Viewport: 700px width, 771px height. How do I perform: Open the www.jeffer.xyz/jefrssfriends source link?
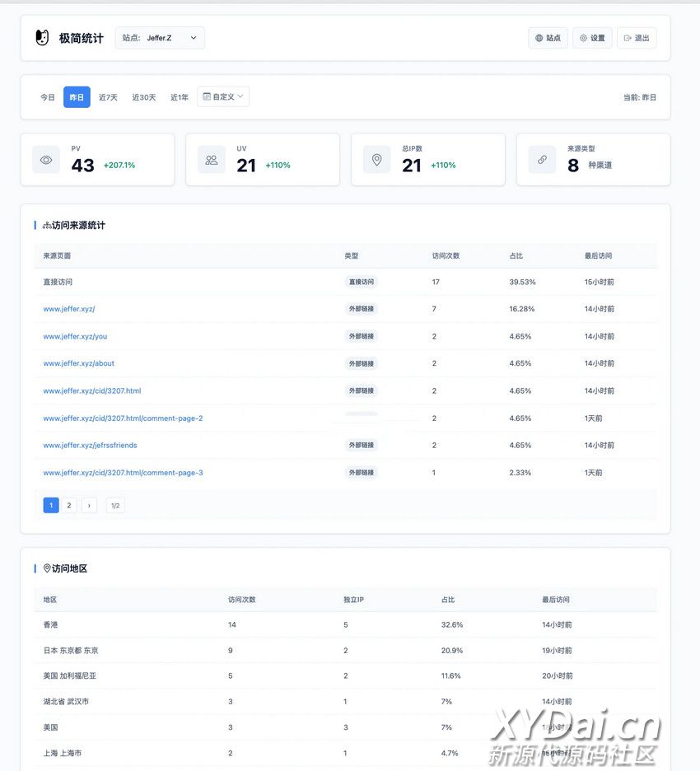(90, 446)
